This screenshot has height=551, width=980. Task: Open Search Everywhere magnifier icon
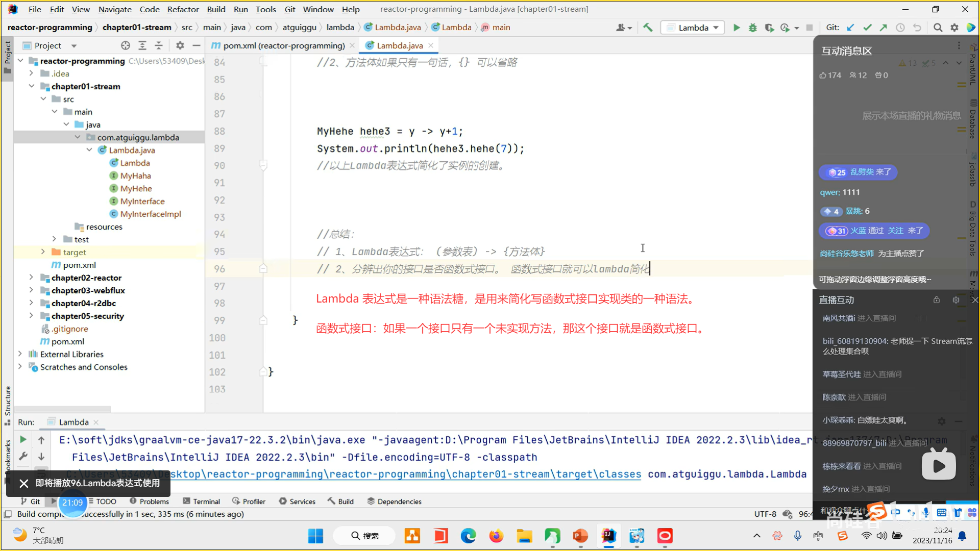pos(938,28)
